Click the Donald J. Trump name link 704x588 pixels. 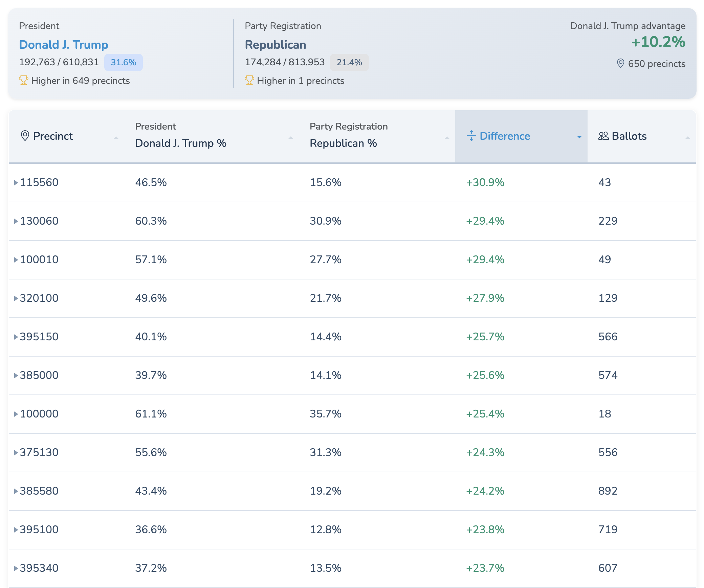[x=64, y=45]
